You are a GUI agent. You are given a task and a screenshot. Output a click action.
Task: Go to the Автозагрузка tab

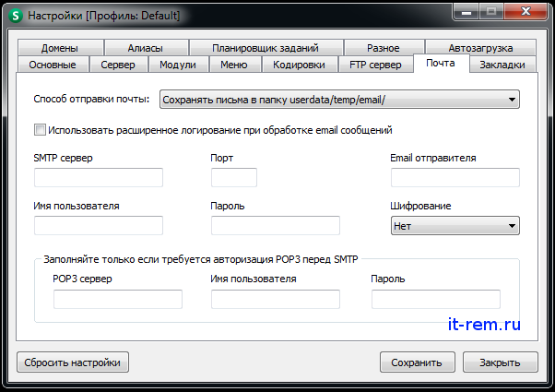tap(480, 48)
